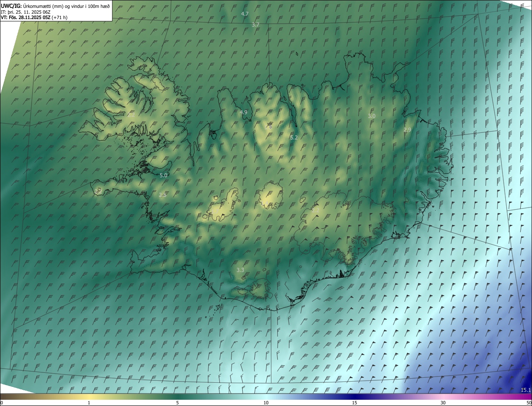
Task: Click the 5.2 value label on the map
Action: [294, 137]
